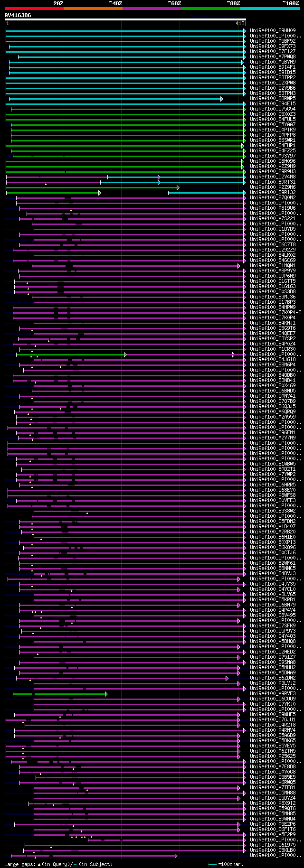304x868 pixels.
Task: Open hit UniRef100_B7FI27
Action: pos(273,52)
